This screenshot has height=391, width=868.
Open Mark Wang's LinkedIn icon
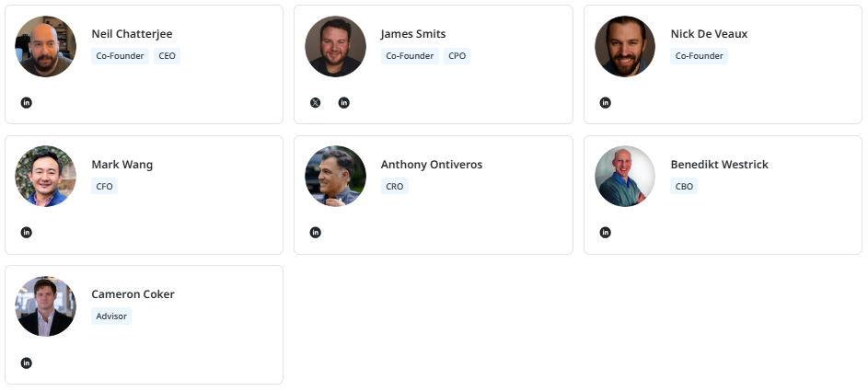pos(26,232)
